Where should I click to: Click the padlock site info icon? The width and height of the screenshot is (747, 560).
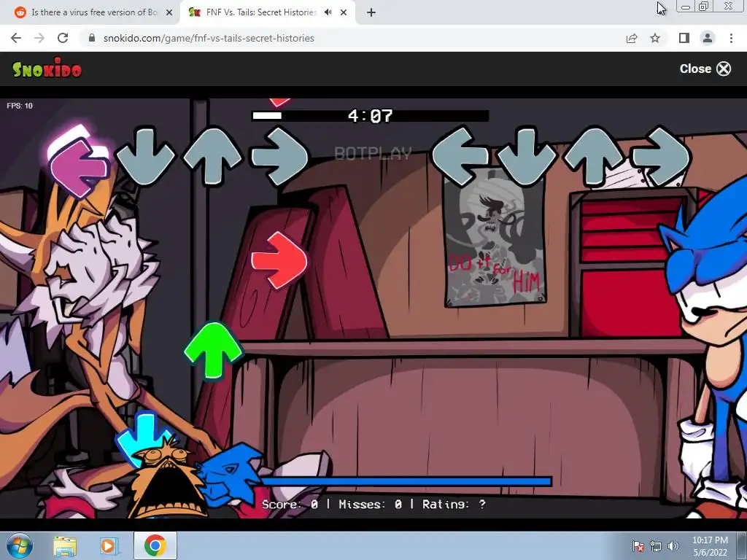tap(92, 38)
